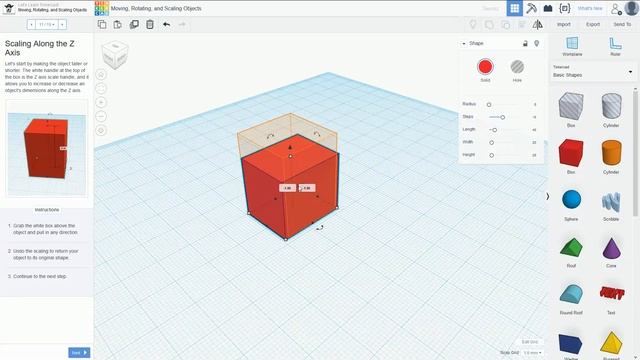The image size is (640, 360).
Task: Open the Basic Shapes category dropdown
Action: [x=592, y=72]
